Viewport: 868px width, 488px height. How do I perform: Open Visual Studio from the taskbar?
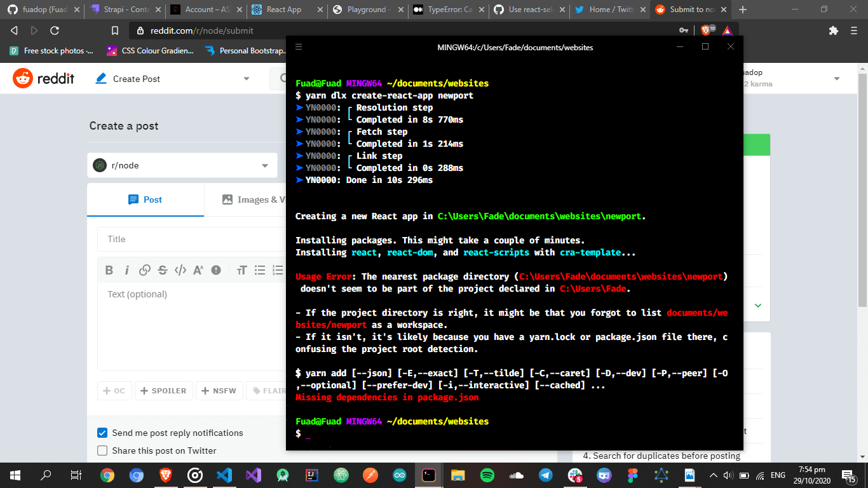(254, 475)
